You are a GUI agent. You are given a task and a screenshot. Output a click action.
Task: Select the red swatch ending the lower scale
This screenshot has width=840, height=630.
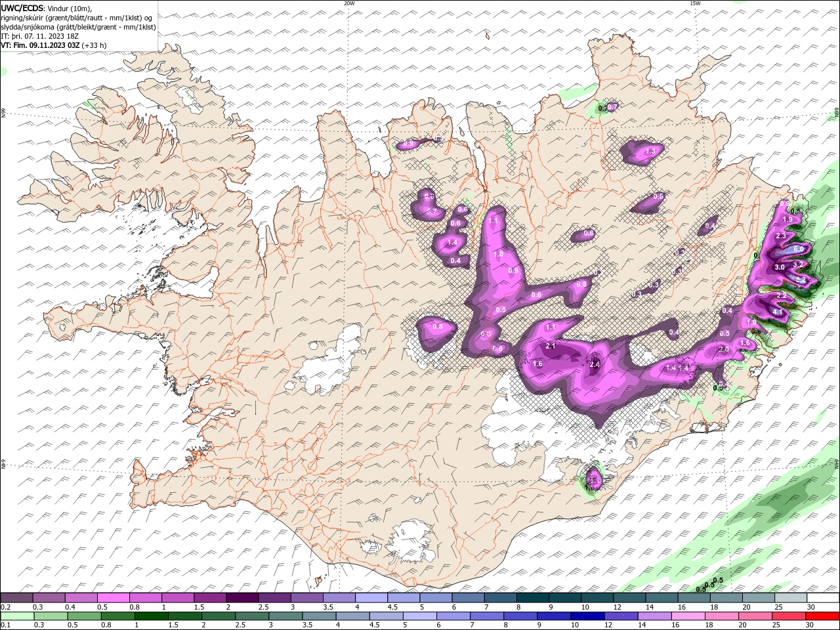(822, 616)
